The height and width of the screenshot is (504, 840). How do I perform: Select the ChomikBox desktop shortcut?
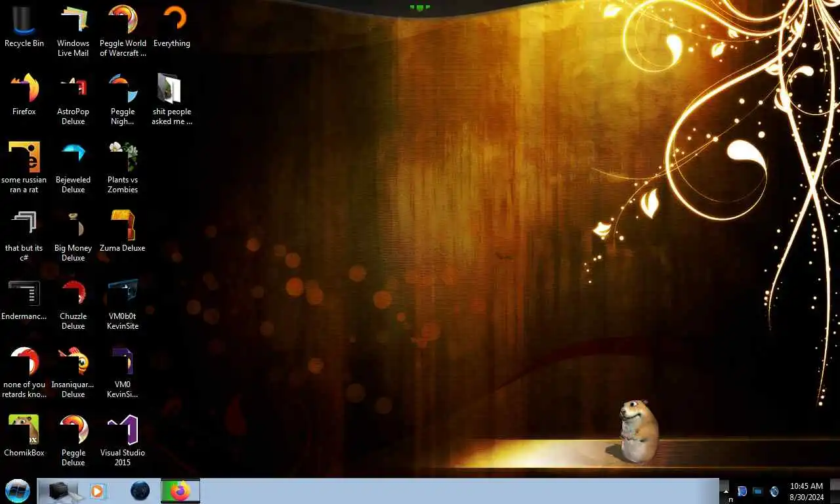pos(24,436)
